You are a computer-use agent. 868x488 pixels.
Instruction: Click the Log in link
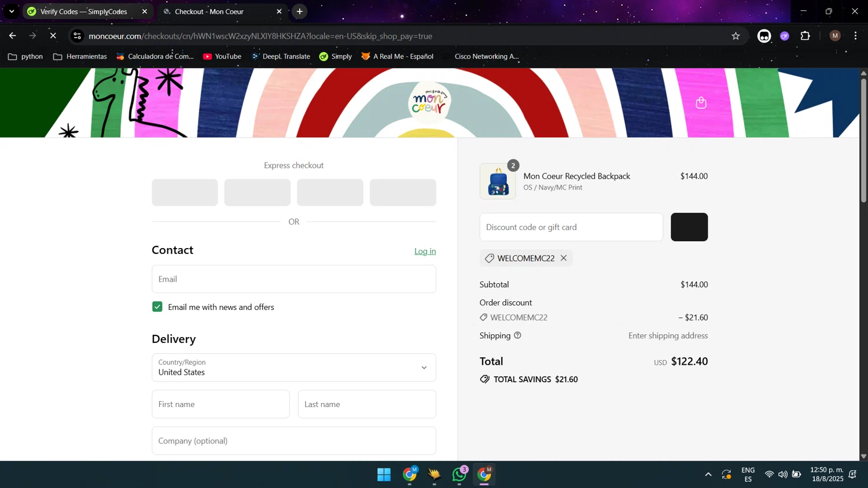425,251
